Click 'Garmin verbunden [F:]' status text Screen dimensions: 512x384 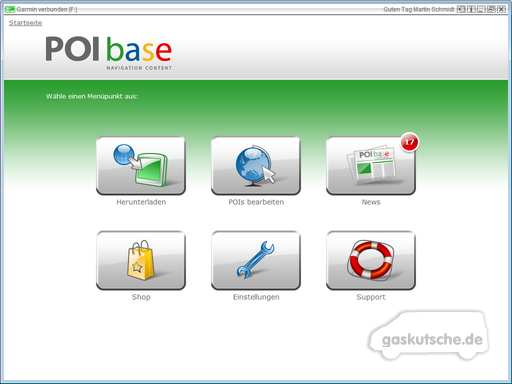click(47, 9)
